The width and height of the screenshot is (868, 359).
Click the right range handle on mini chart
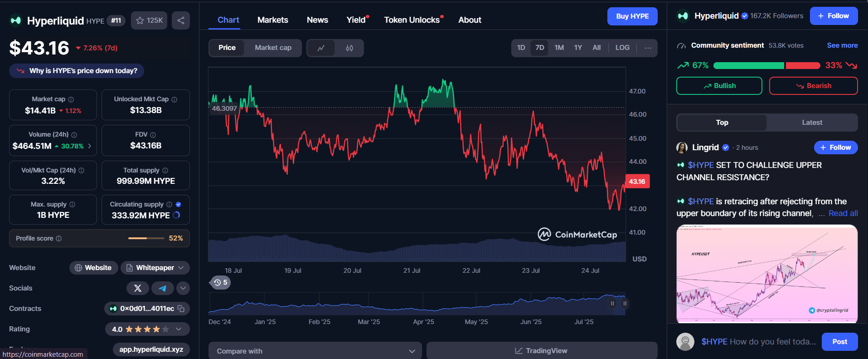tap(625, 303)
